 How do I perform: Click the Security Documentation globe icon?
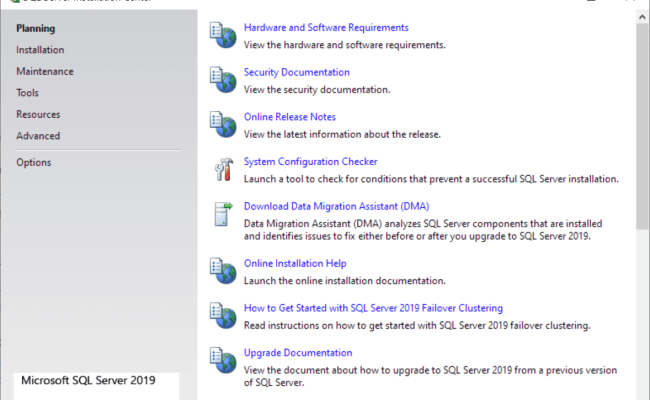[223, 80]
